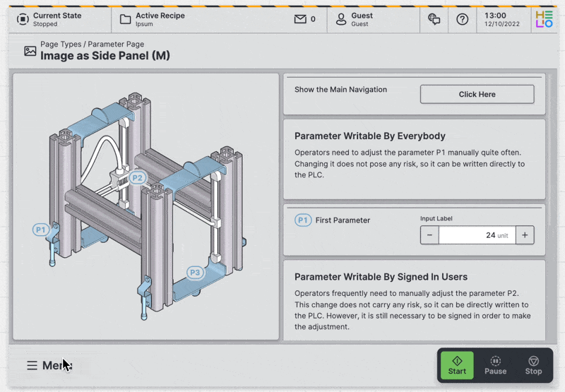Screen dimensions: 565x392
Task: Select the P3 marker on machine image
Action: [x=195, y=273]
